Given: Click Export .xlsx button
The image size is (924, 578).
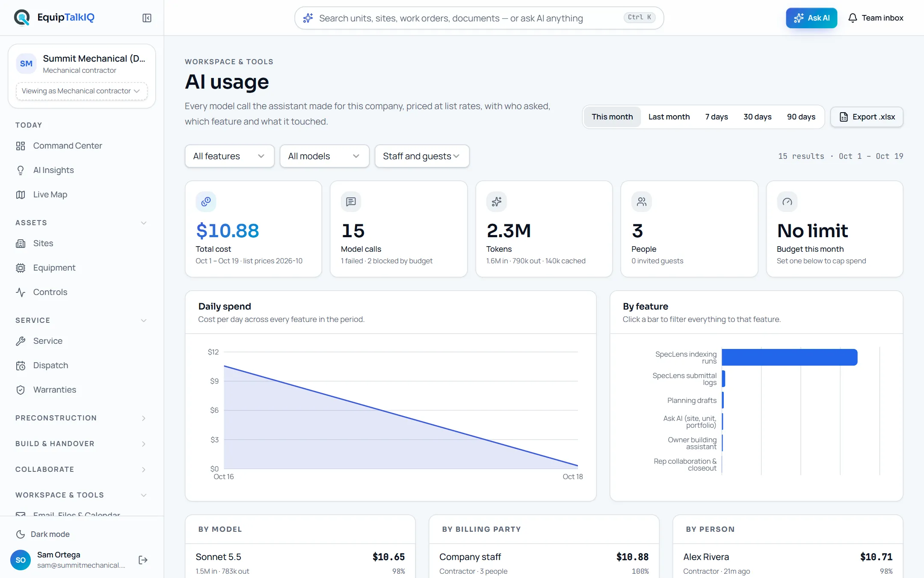Looking at the screenshot, I should 867,117.
